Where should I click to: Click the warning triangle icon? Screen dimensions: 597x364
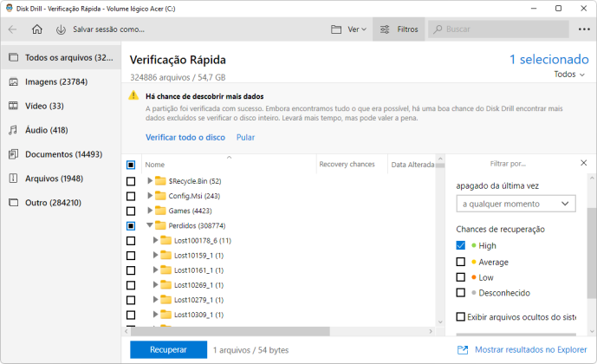tap(133, 95)
